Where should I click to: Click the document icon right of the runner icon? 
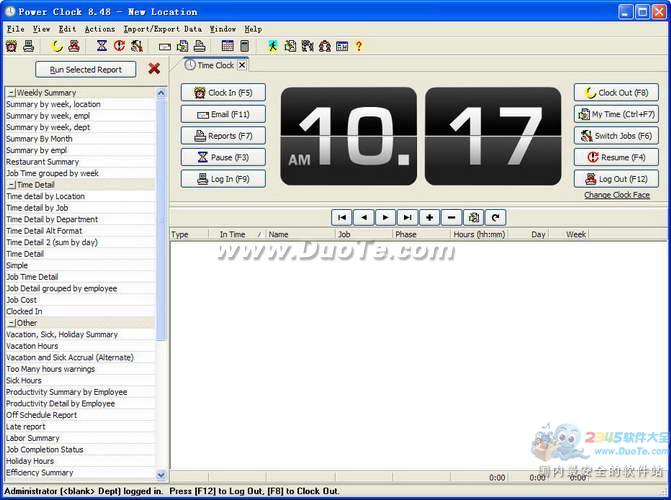coord(290,46)
